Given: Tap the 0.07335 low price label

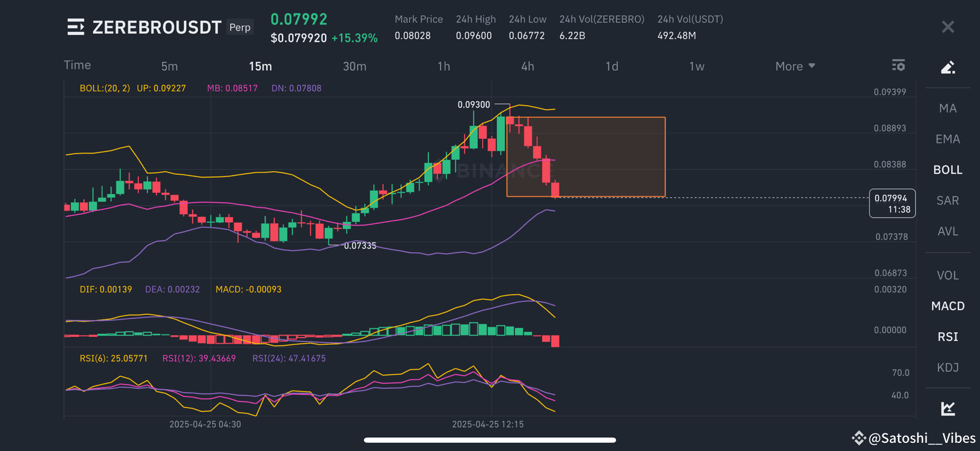Looking at the screenshot, I should [x=360, y=246].
